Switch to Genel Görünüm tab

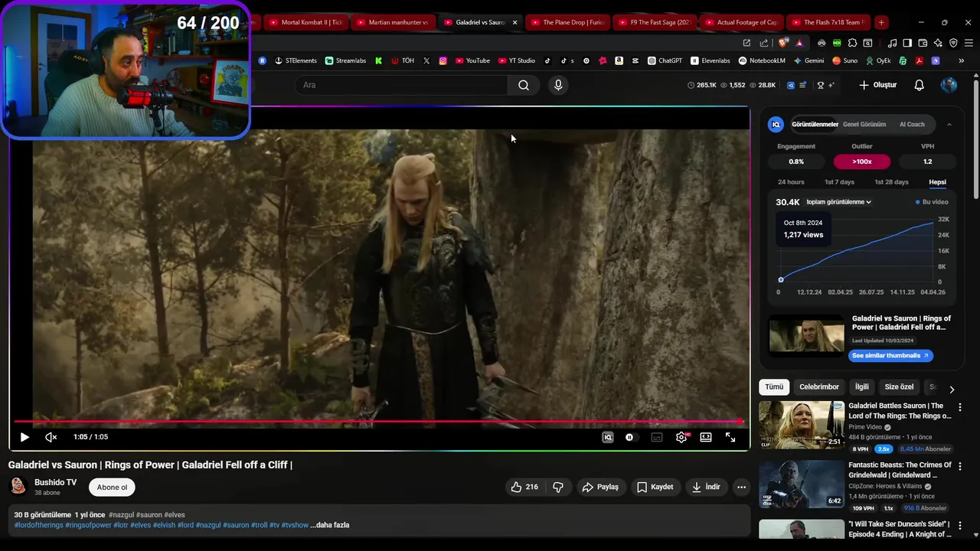864,124
